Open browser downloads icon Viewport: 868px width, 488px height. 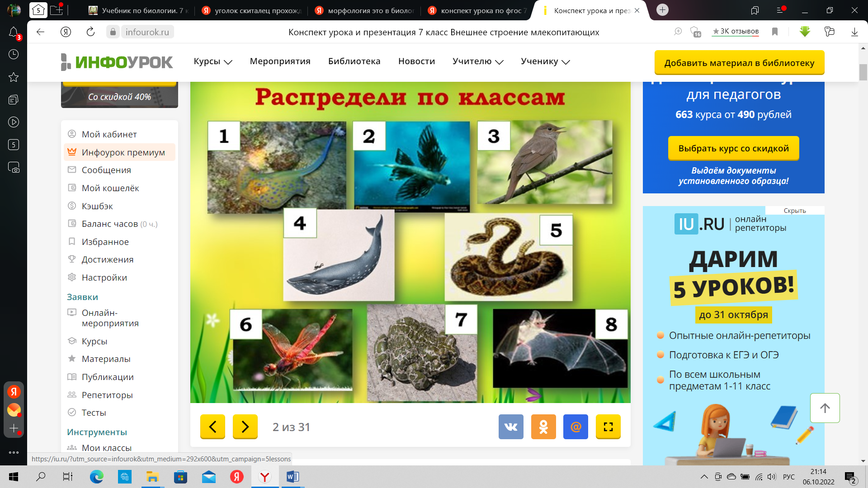pos(854,32)
